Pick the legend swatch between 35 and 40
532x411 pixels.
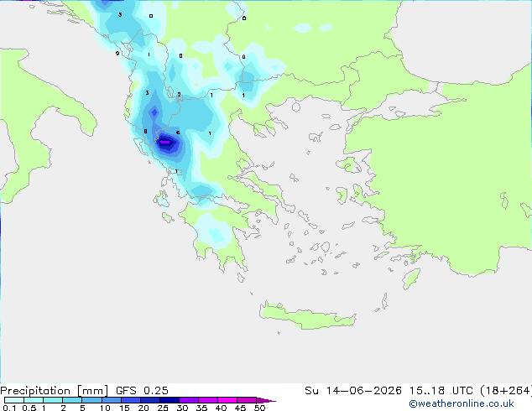(207, 400)
